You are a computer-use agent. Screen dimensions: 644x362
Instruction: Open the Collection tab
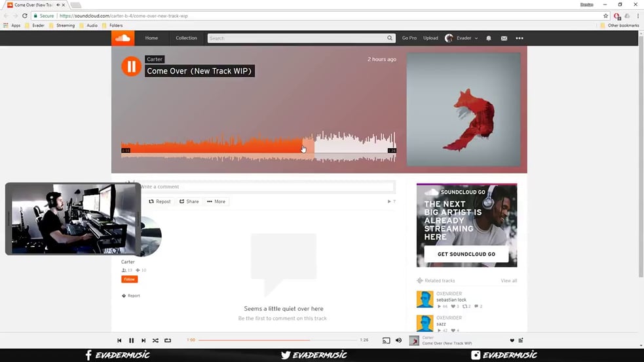pos(187,38)
